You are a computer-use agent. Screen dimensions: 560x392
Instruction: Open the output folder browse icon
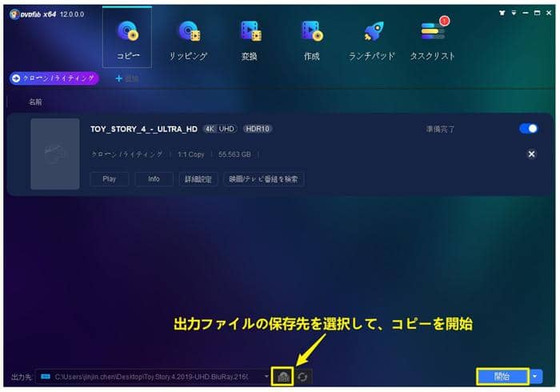click(282, 377)
